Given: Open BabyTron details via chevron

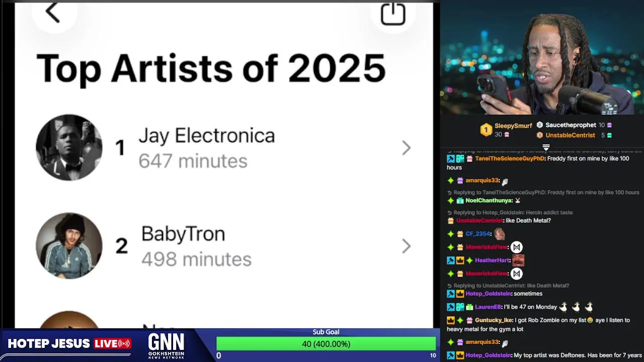Looking at the screenshot, I should point(407,246).
